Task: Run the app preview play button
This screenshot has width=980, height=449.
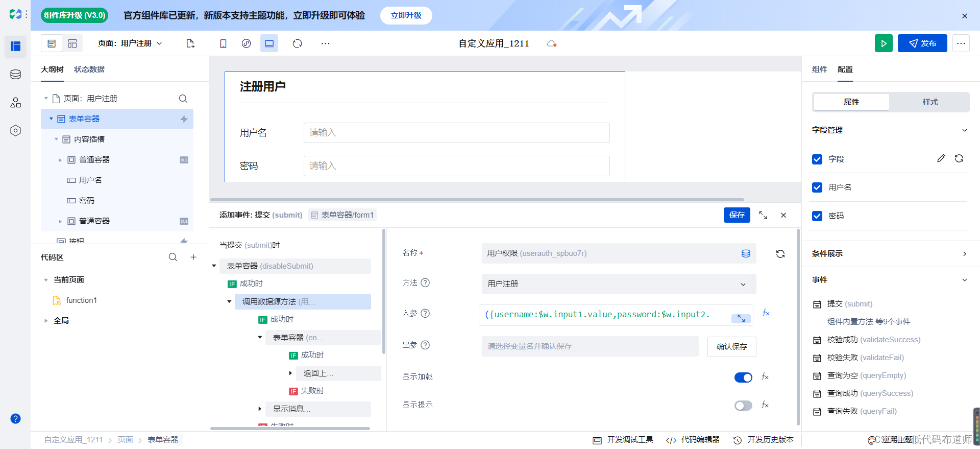Action: tap(884, 43)
